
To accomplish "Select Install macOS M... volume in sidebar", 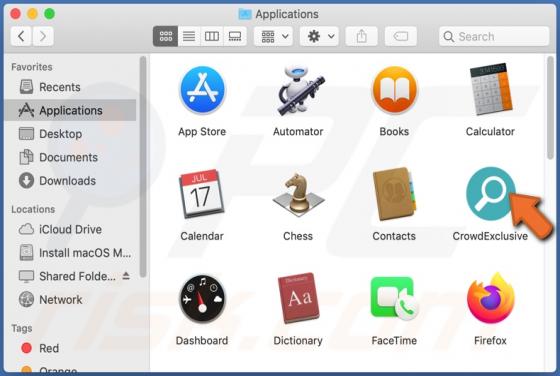I will (70, 253).
